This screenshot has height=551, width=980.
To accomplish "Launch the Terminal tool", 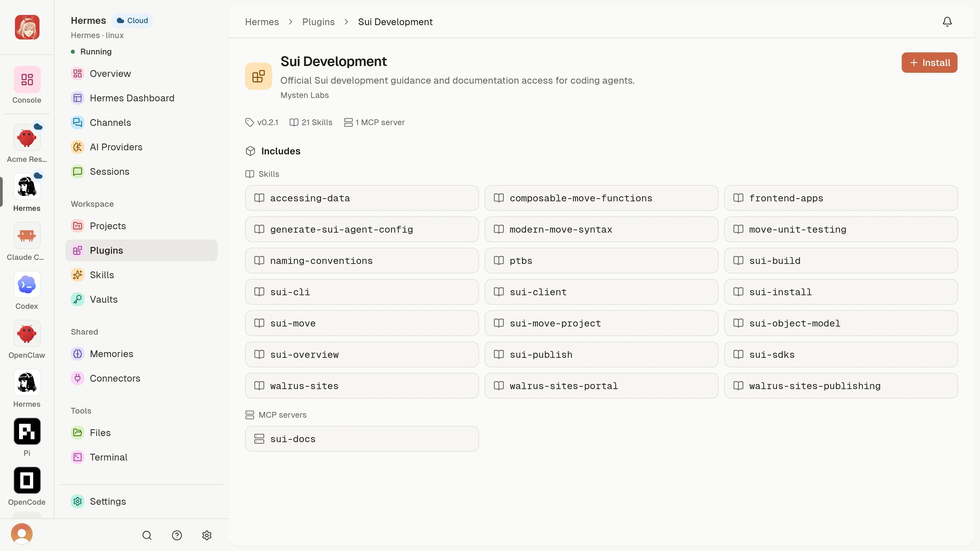I will tap(141, 457).
